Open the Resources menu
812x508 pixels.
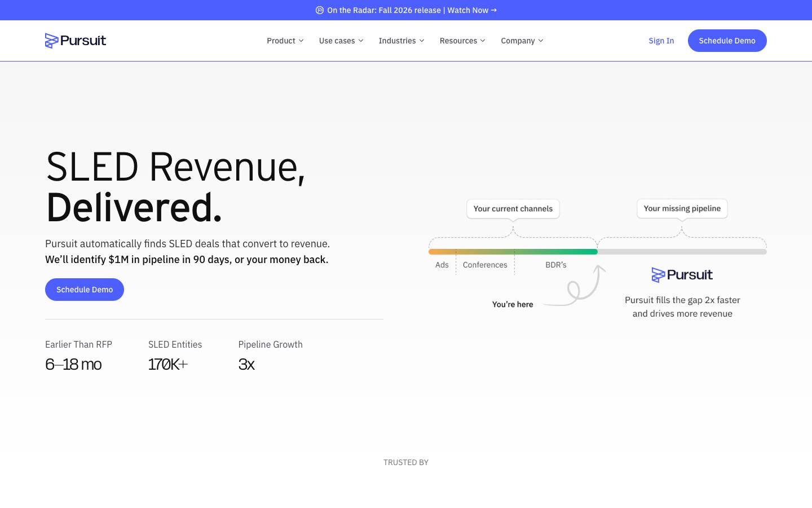pos(462,41)
